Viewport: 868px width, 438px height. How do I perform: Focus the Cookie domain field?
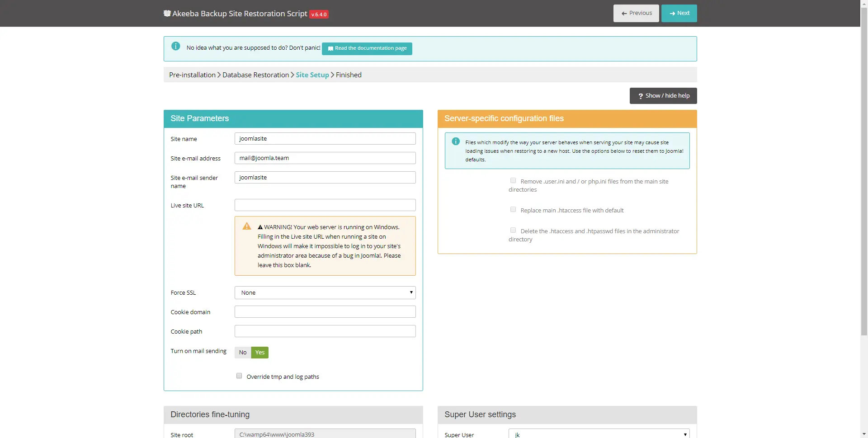(x=325, y=312)
